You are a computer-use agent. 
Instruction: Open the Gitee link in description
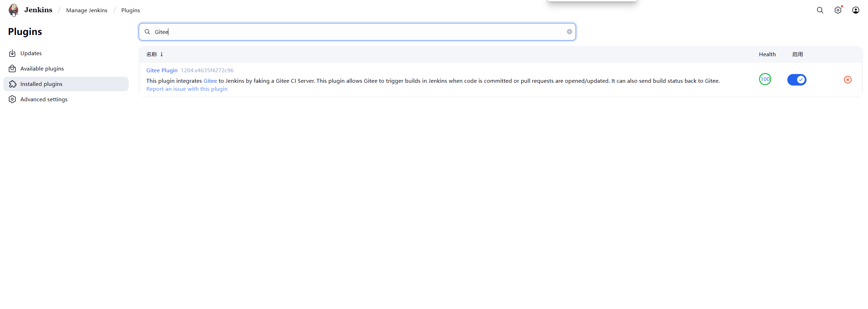(x=210, y=81)
